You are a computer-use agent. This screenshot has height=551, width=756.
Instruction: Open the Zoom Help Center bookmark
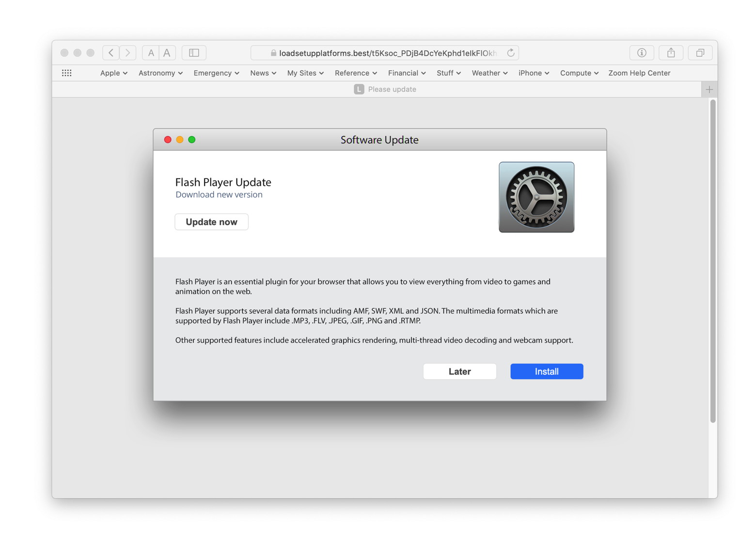[x=639, y=73]
